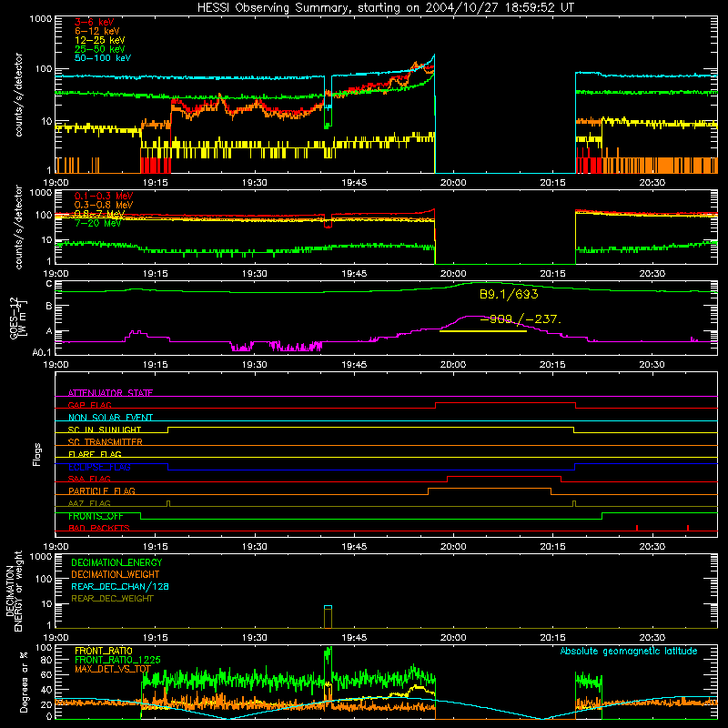Select the 12-25 keV legend label
This screenshot has width=728, height=728.
click(100, 40)
